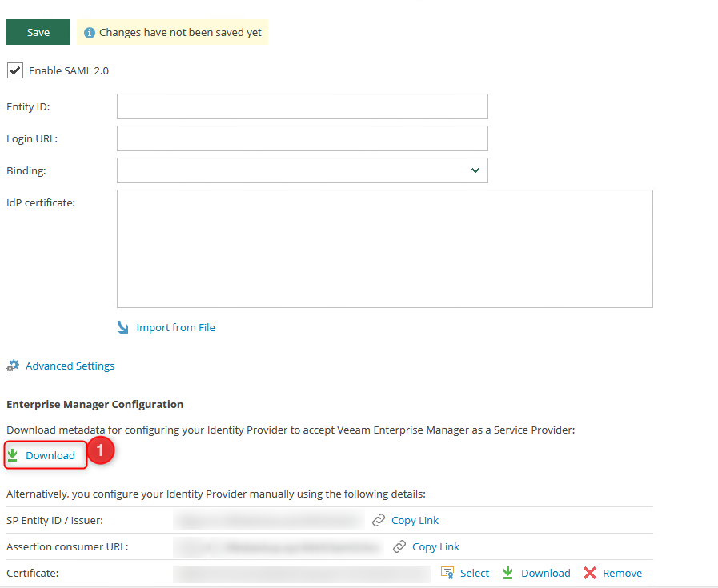
Task: Click the certificate Select icon
Action: coord(448,573)
